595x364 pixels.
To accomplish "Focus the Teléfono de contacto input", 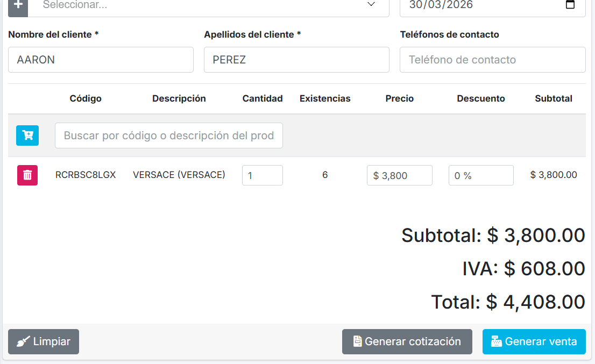I will tap(492, 60).
